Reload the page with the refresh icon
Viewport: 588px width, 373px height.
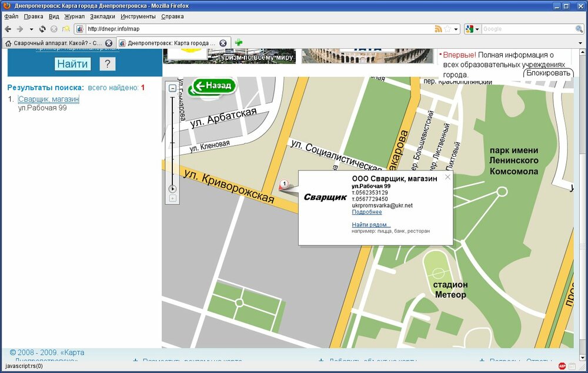[42, 29]
